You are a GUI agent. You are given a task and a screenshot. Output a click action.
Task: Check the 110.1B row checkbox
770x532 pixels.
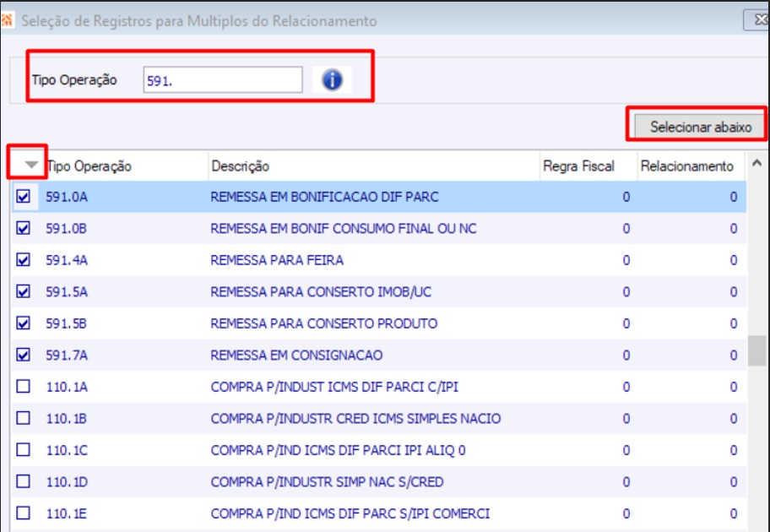click(x=23, y=418)
